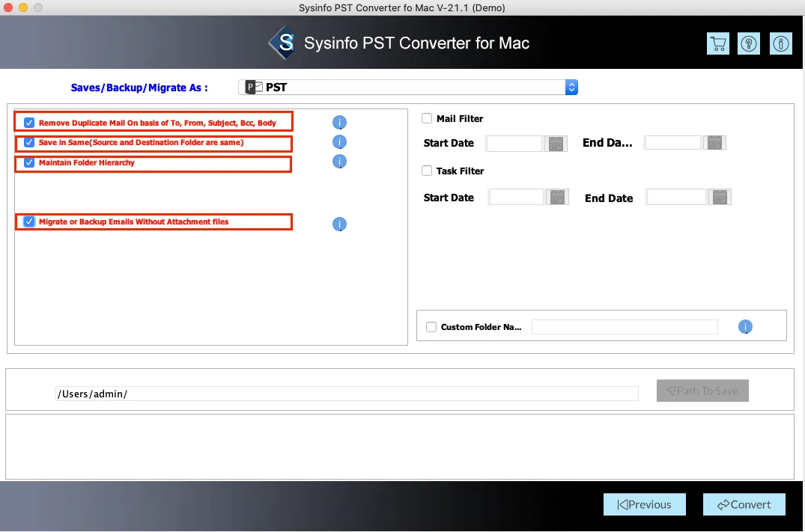The width and height of the screenshot is (805, 532).
Task: Open Task Filter End Date calendar
Action: tap(720, 197)
